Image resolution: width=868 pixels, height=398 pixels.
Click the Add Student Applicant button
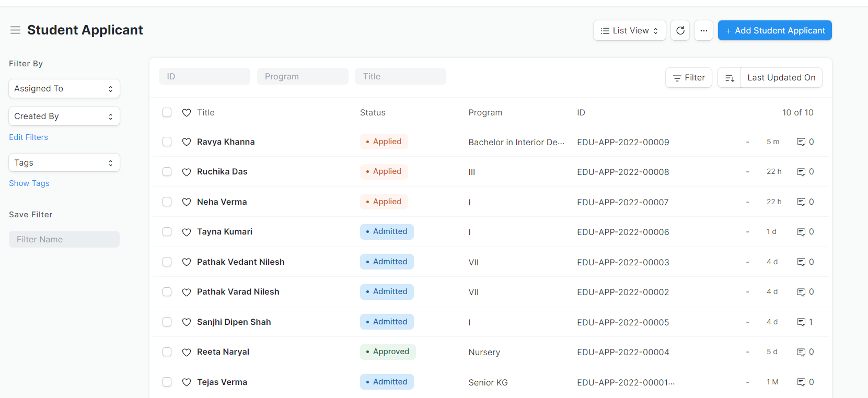pyautogui.click(x=774, y=30)
